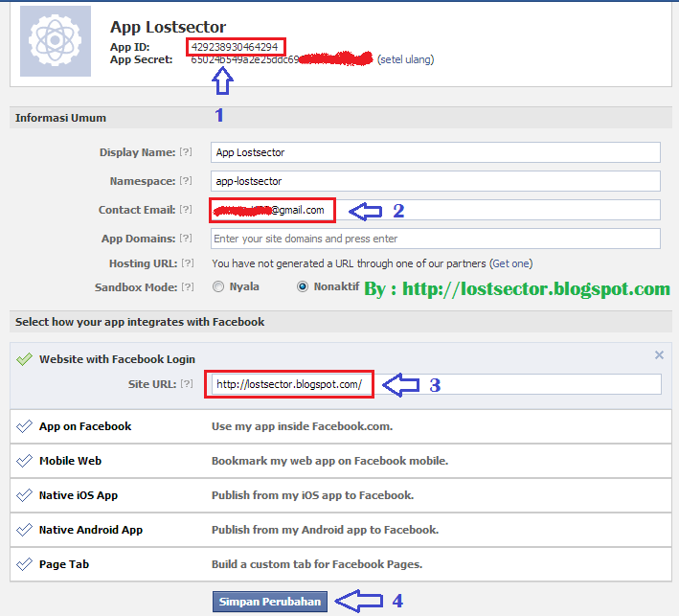Click the checkmark icon for Native Android App
This screenshot has width=679, height=616.
[x=24, y=530]
